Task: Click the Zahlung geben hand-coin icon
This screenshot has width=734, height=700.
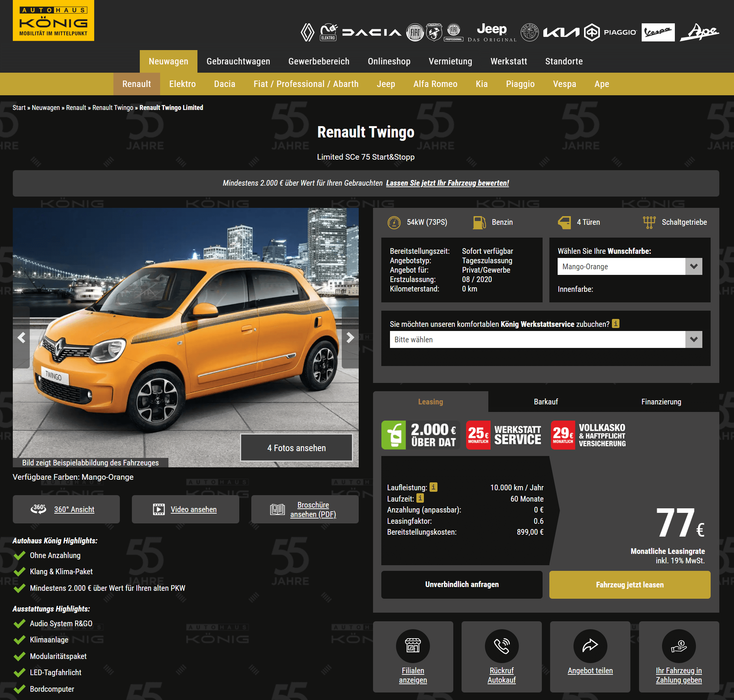Action: point(679,646)
